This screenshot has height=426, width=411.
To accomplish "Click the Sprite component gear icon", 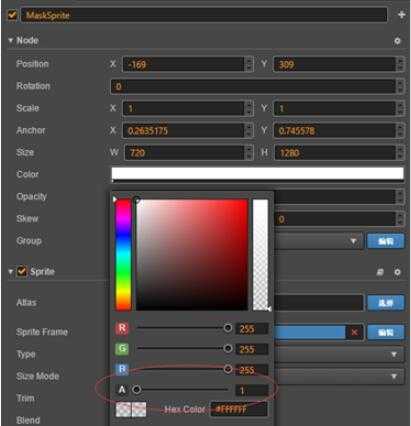I will 397,272.
